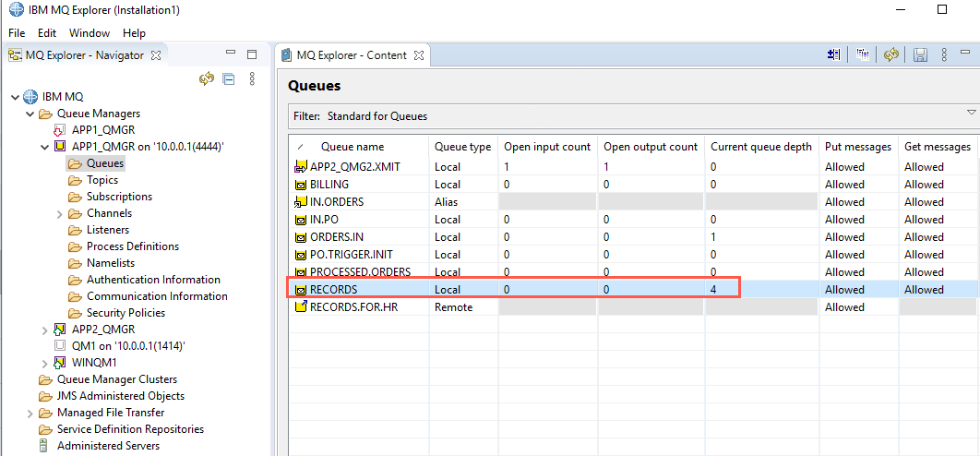Image resolution: width=980 pixels, height=456 pixels.
Task: Select Authentication Information folder
Action: [x=153, y=280]
